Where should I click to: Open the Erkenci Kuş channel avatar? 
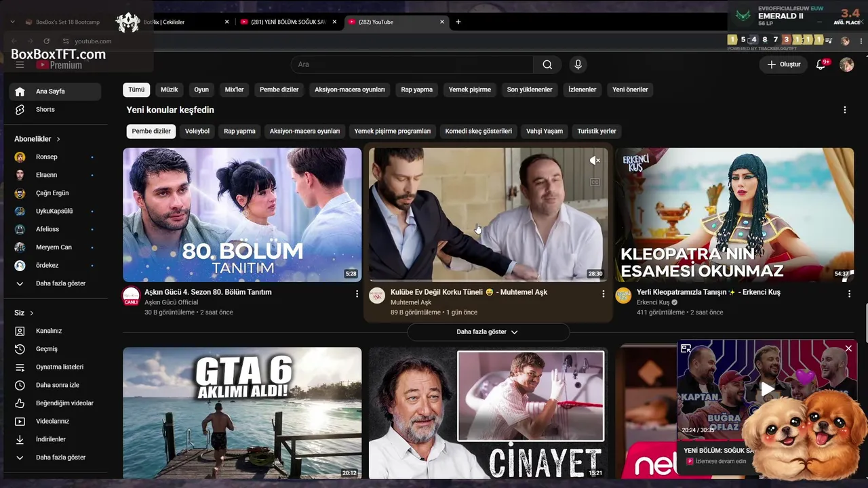[623, 296]
